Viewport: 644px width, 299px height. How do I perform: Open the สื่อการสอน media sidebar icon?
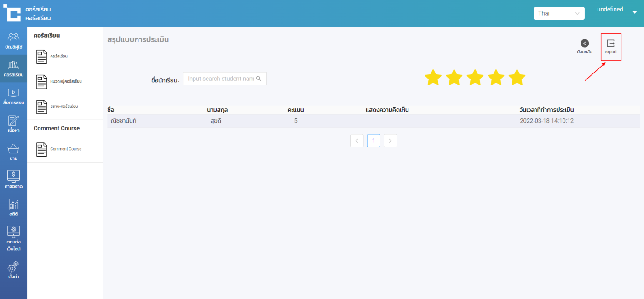point(13,93)
